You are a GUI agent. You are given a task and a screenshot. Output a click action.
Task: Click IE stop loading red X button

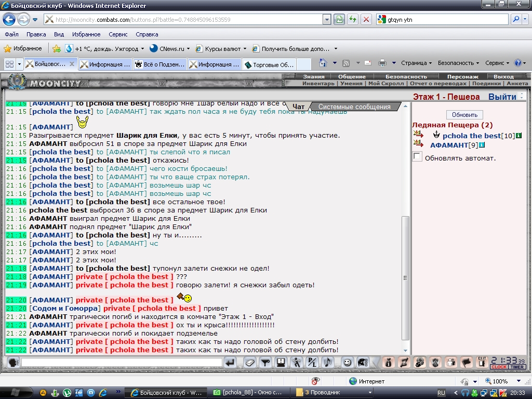(366, 19)
